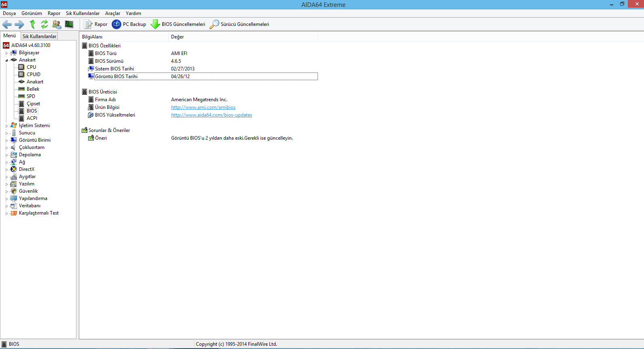644x349 pixels.
Task: Select the Görüntü BIOS Tarihi row
Action: coord(203,77)
